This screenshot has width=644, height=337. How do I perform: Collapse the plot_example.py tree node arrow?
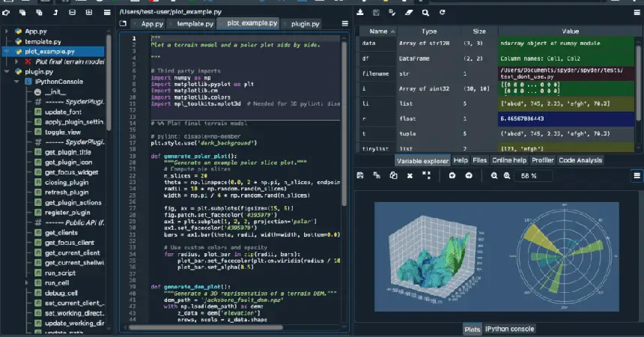[6, 52]
